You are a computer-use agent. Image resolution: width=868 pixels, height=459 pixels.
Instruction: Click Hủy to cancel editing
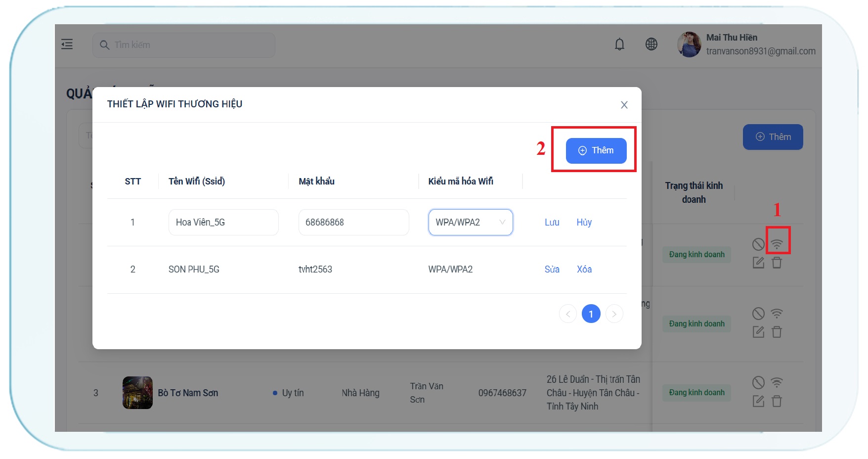584,223
